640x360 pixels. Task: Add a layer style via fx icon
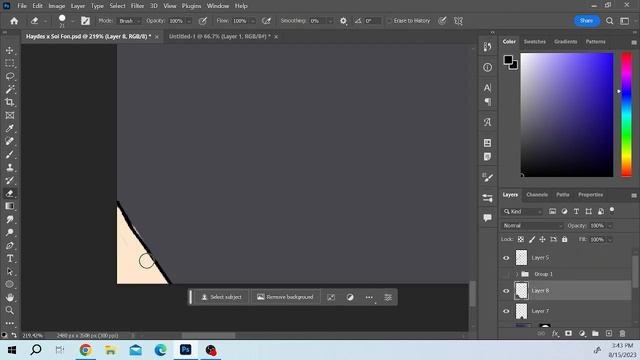[555, 333]
